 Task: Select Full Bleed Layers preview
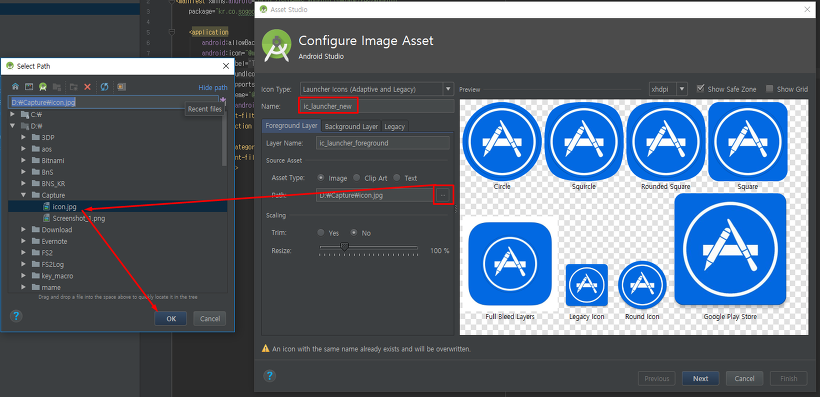510,264
